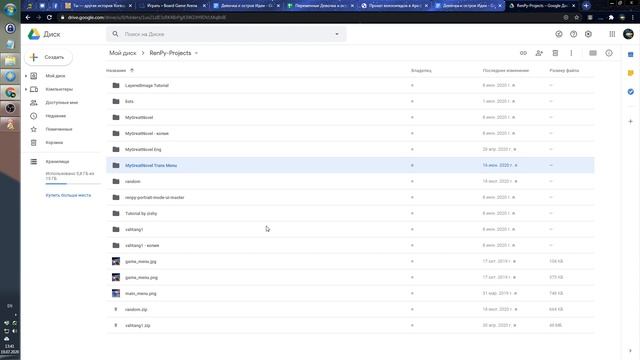Viewport: 640px width, 360px height.
Task: Open Google Calendar side panel icon
Action: point(631,54)
